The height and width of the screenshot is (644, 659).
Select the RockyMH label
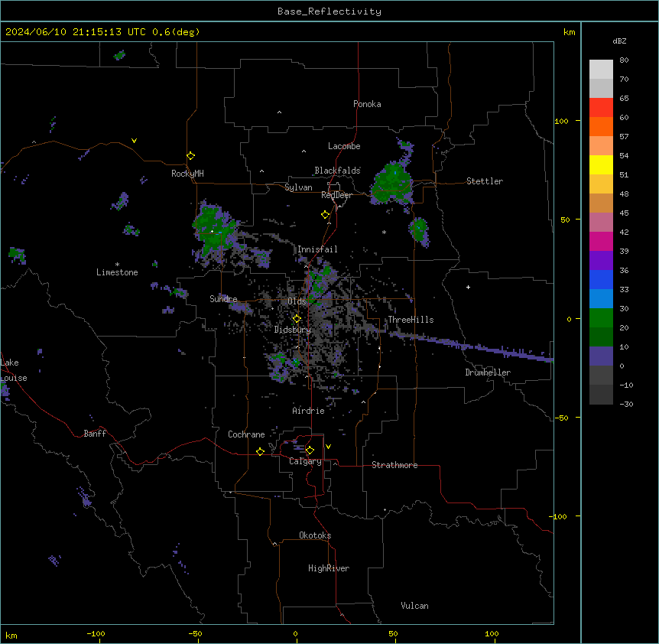coord(187,173)
